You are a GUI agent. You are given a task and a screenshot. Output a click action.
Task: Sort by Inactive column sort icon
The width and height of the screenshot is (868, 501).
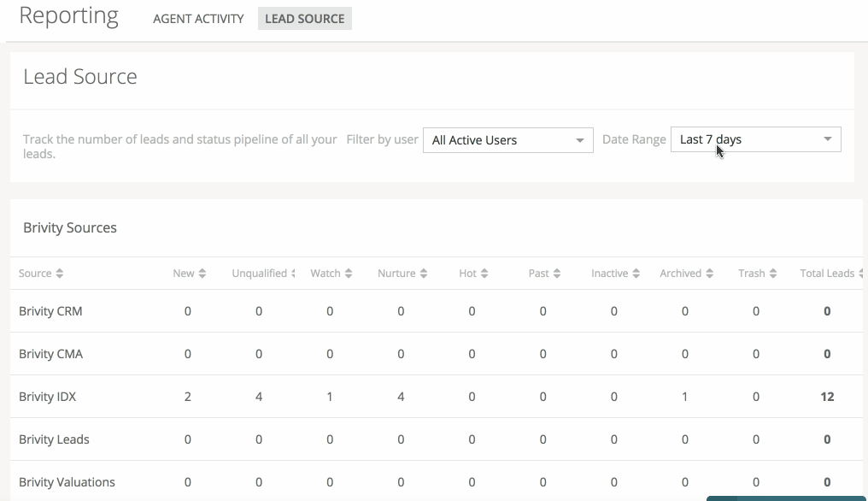coord(636,274)
